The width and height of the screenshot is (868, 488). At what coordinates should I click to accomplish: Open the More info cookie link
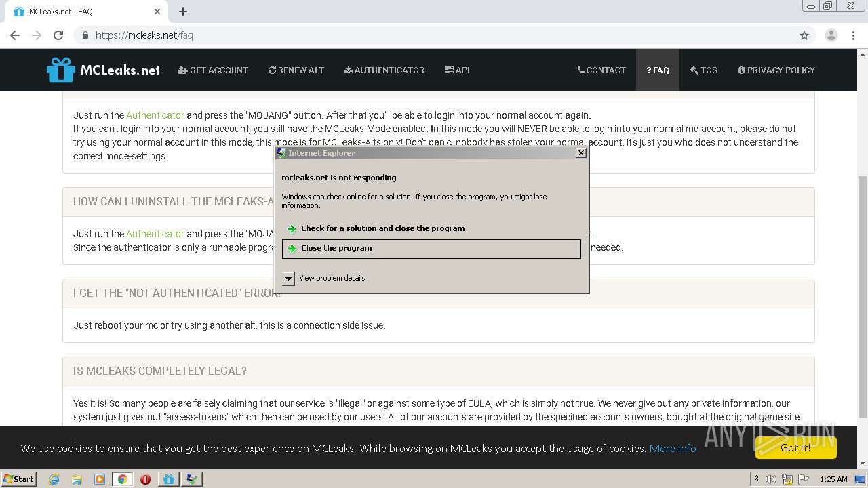point(673,448)
